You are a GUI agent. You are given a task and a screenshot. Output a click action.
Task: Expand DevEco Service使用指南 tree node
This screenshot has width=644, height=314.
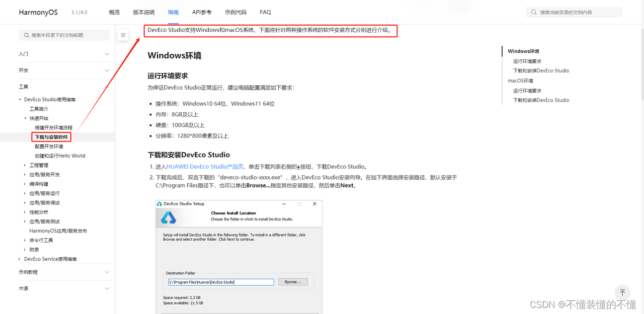[x=20, y=259]
